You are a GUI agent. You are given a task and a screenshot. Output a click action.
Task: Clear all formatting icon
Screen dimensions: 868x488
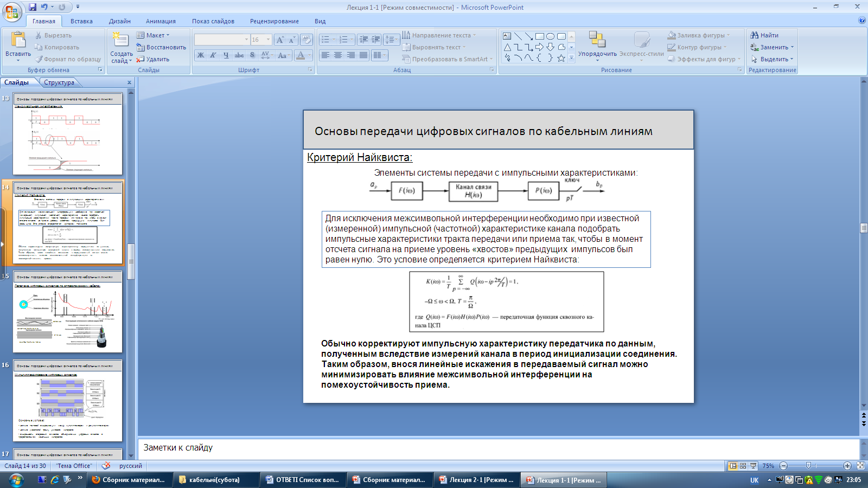point(307,40)
